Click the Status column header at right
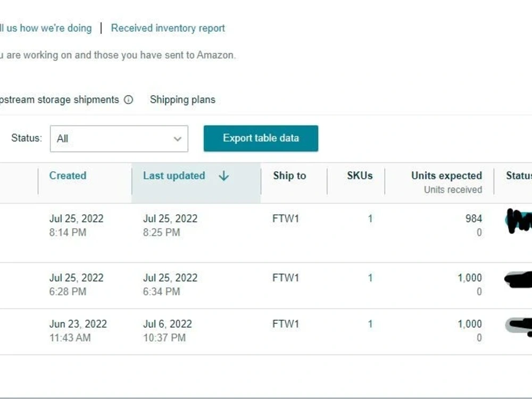 pos(518,176)
